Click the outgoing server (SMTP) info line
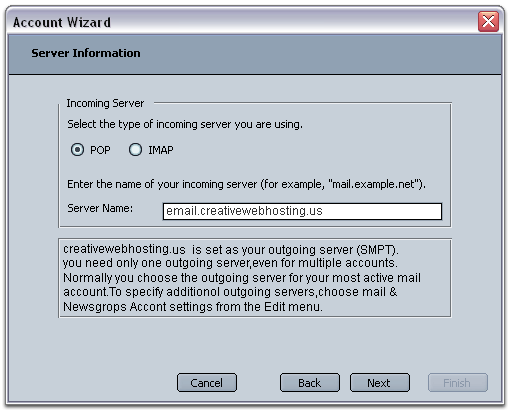Screen dimensions: 510x410 click(231, 250)
